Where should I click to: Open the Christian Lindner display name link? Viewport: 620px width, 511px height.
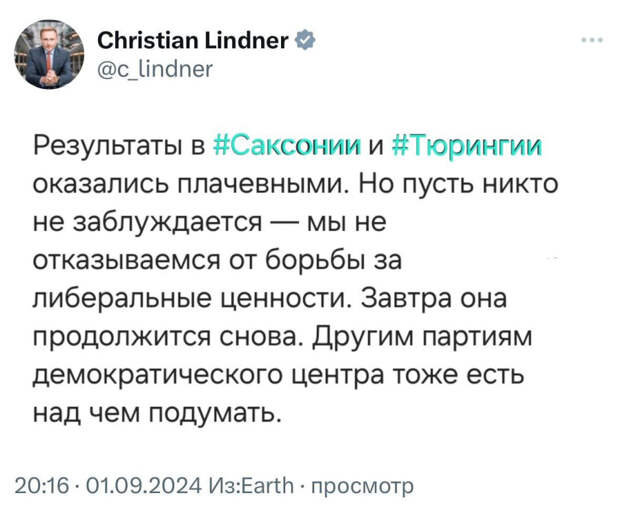[x=193, y=40]
